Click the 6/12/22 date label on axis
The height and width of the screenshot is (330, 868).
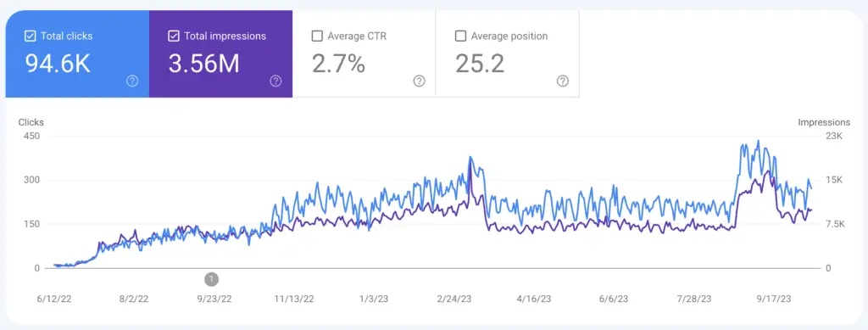(x=54, y=299)
